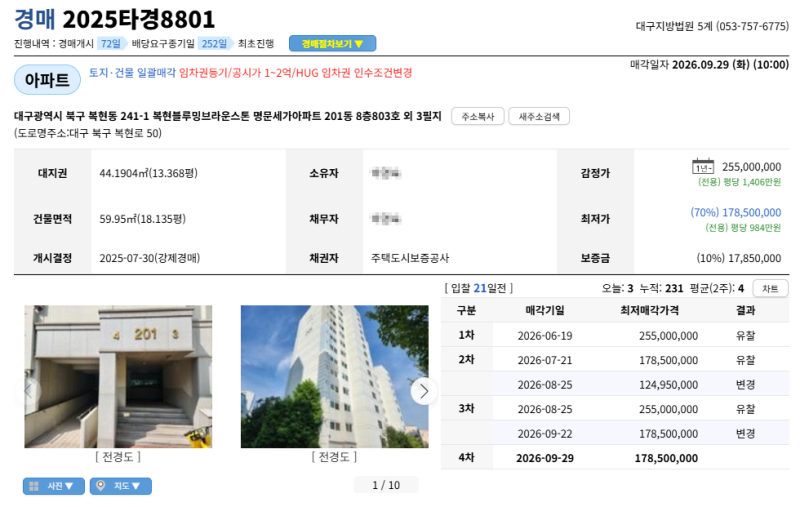Select the 아파트 category badge

[x=47, y=80]
